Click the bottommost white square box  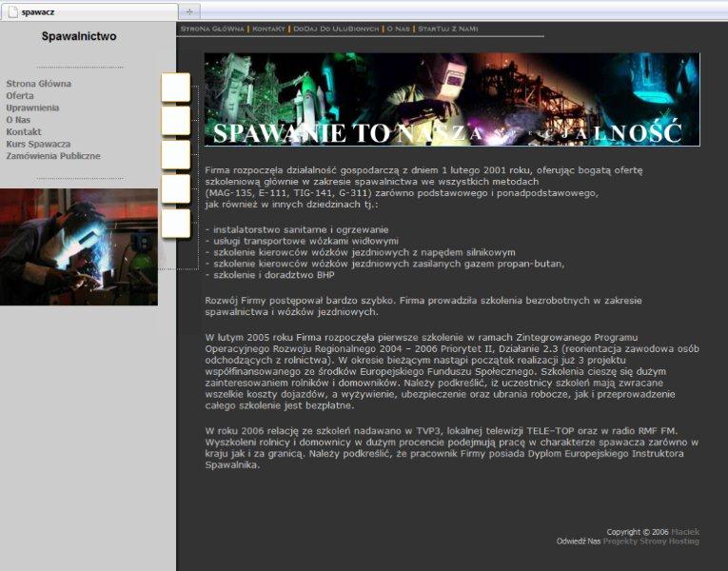pyautogui.click(x=176, y=224)
